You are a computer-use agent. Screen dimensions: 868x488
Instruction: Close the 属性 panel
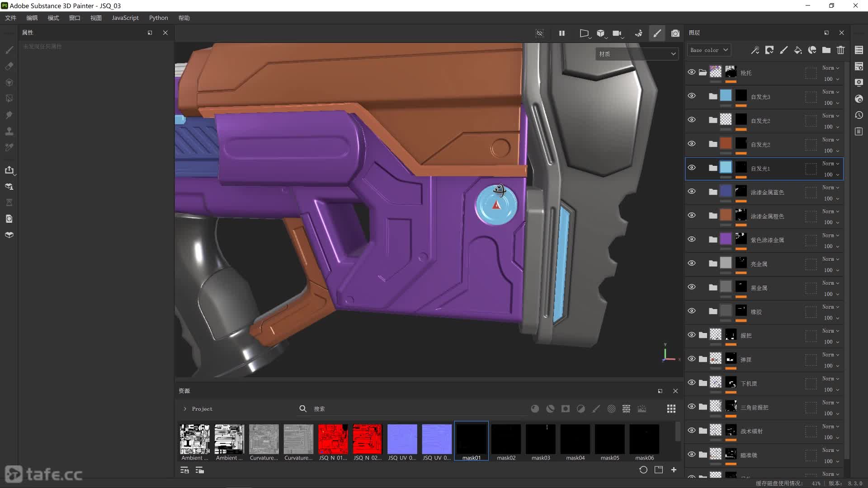point(165,33)
